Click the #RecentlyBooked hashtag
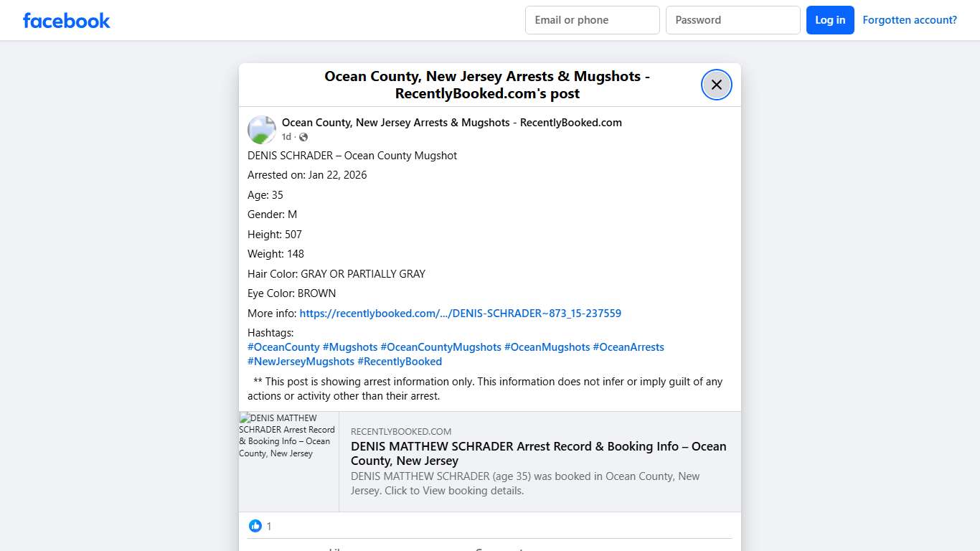980x551 pixels. coord(400,362)
